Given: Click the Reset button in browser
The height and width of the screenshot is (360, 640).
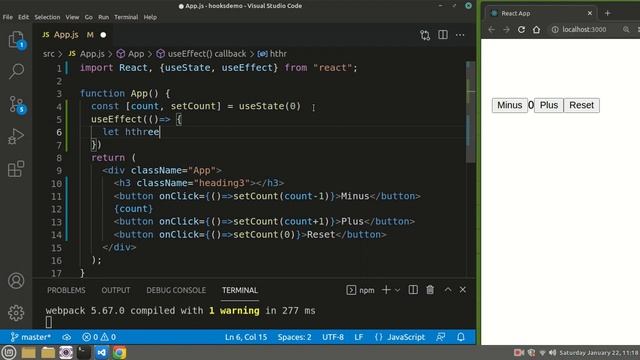Looking at the screenshot, I should pyautogui.click(x=582, y=105).
